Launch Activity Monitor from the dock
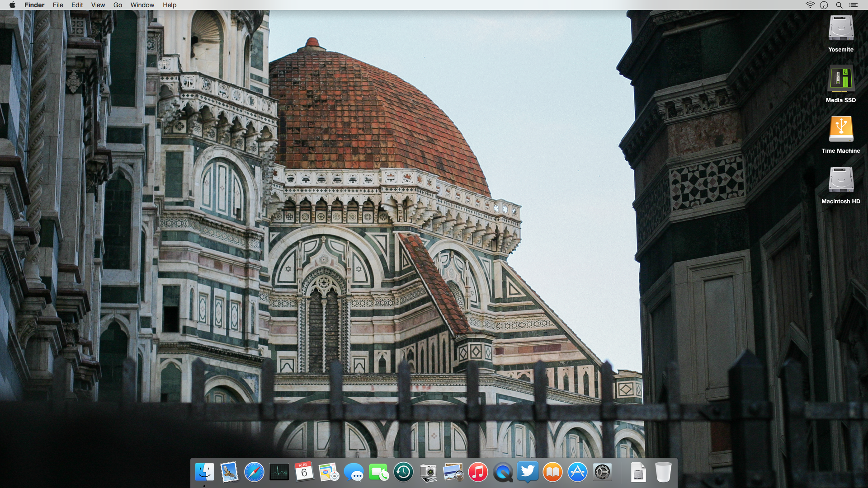The height and width of the screenshot is (488, 868). click(279, 473)
